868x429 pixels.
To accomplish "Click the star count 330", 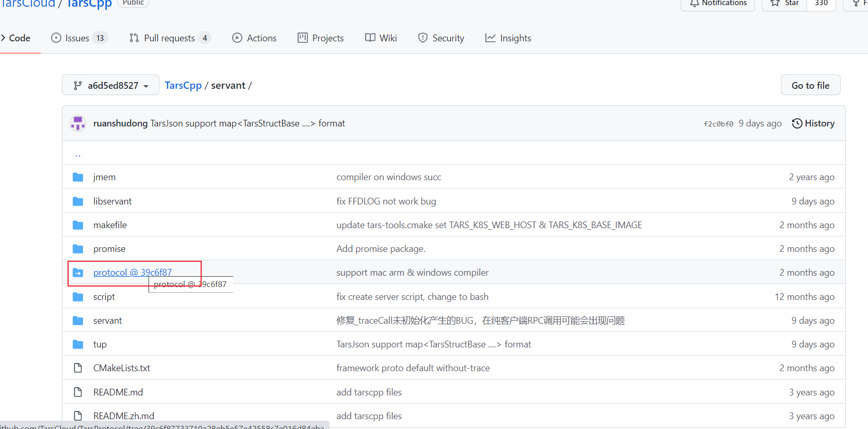I will pyautogui.click(x=821, y=3).
